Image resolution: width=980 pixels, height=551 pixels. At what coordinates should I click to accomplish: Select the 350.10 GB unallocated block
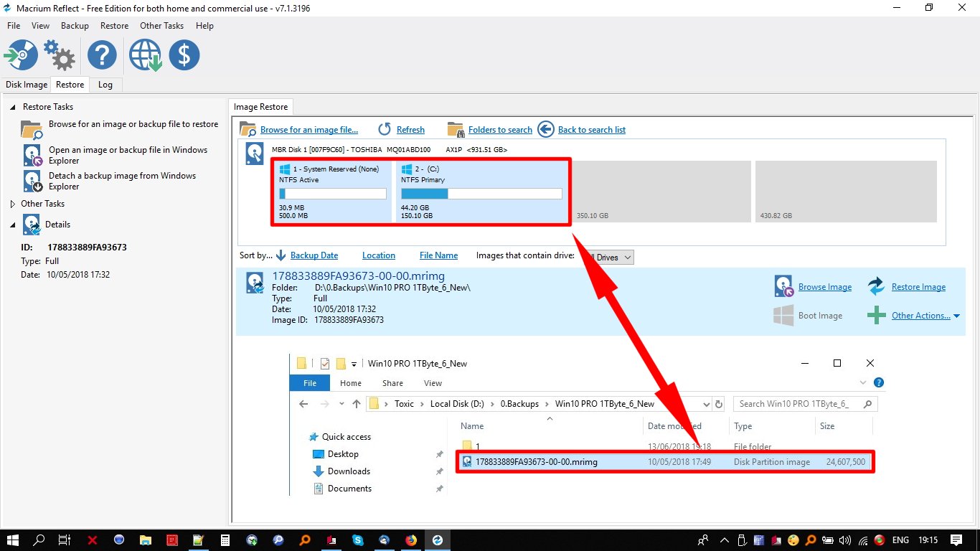[x=661, y=192]
